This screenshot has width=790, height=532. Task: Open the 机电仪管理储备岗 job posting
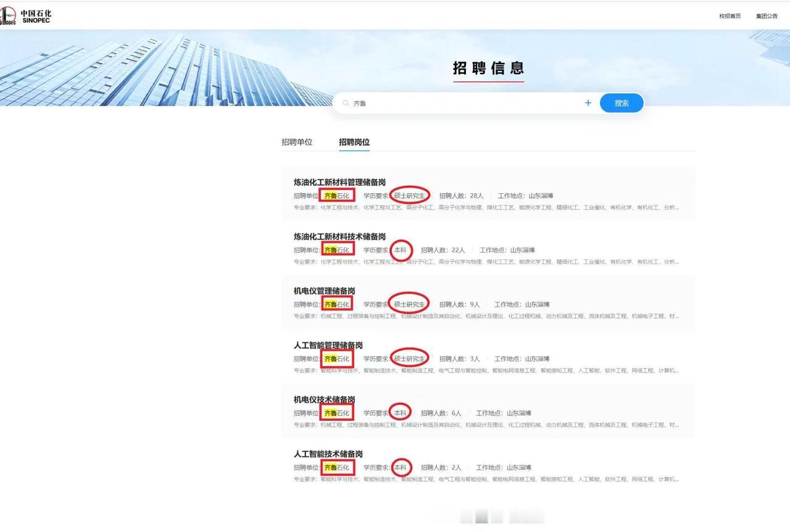pyautogui.click(x=324, y=291)
